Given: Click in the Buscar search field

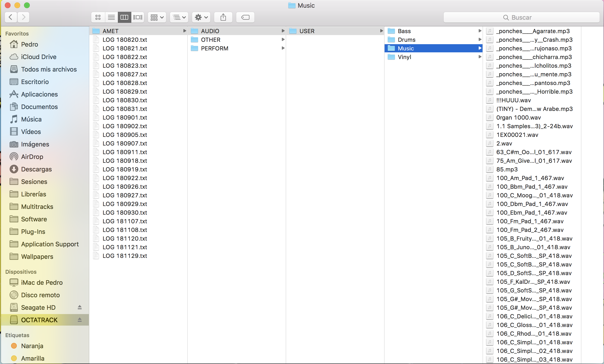Looking at the screenshot, I should (521, 17).
